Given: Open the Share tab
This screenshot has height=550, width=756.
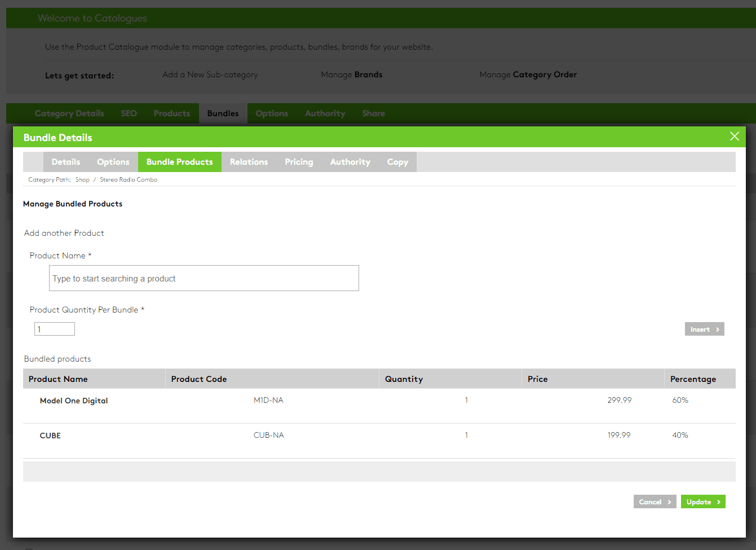Looking at the screenshot, I should click(x=373, y=113).
